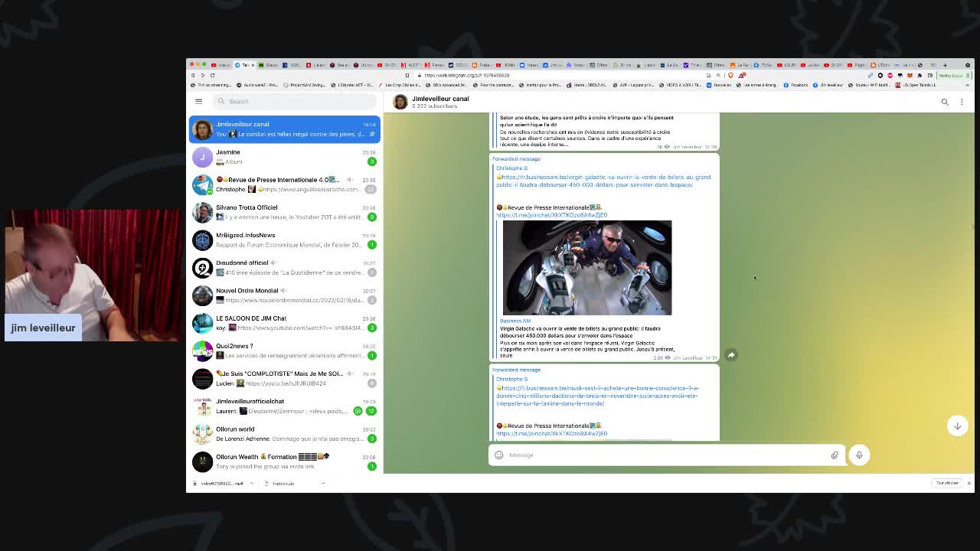Open Brave shields icon in address bar
The width and height of the screenshot is (980, 551).
click(730, 75)
